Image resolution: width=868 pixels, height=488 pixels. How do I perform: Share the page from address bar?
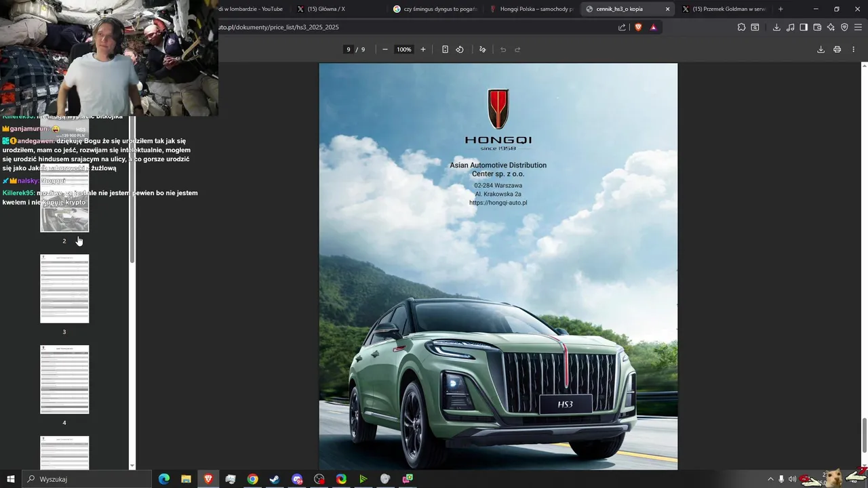click(623, 27)
